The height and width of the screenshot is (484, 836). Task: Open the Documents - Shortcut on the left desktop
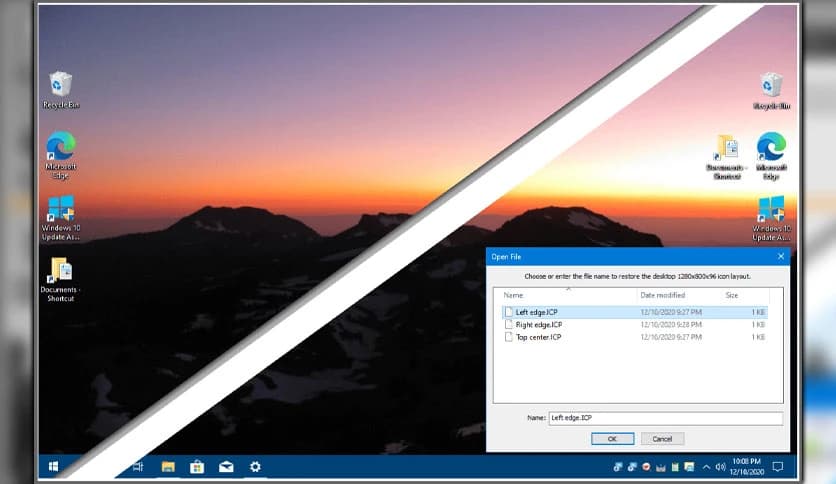pyautogui.click(x=61, y=273)
